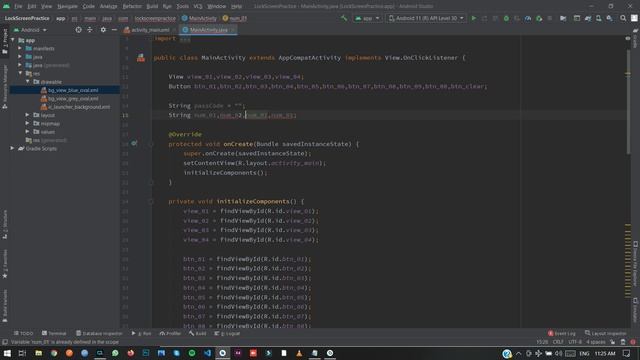The width and height of the screenshot is (640, 360).
Task: Expand the values folder
Action: 27,132
